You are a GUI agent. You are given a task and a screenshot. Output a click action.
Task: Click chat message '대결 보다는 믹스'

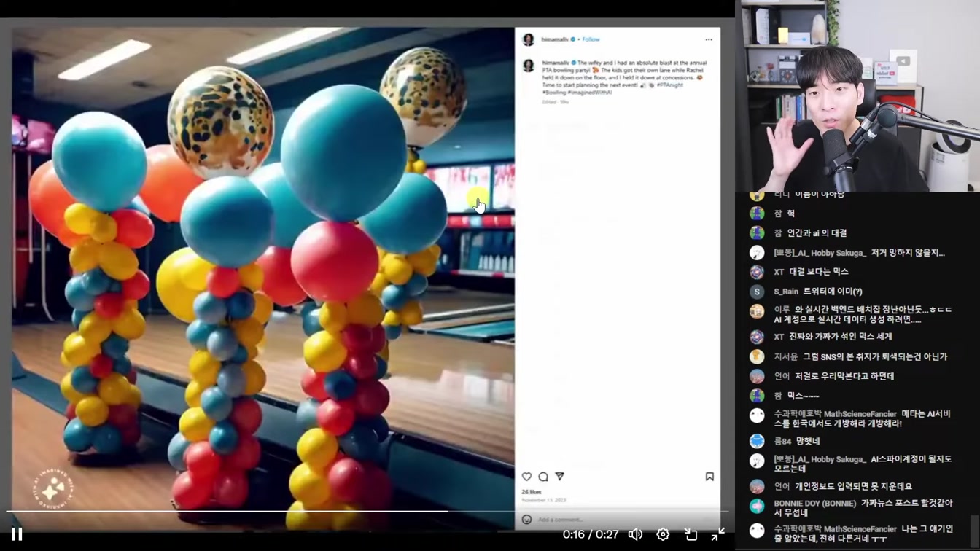[819, 272]
